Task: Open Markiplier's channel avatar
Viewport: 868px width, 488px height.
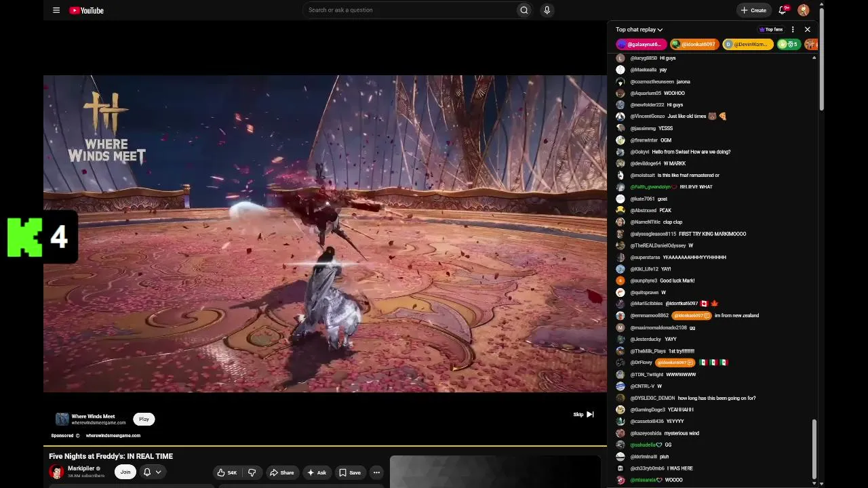Action: 56,472
